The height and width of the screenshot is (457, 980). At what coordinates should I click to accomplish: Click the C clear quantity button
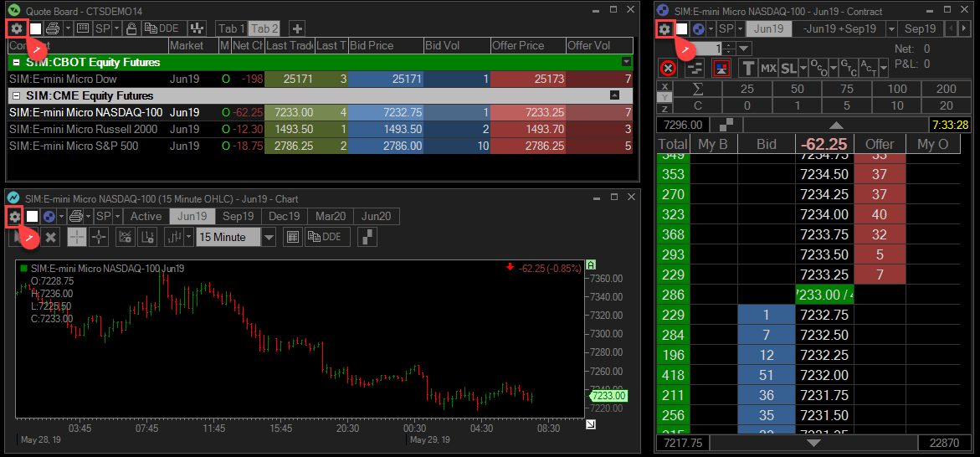698,105
